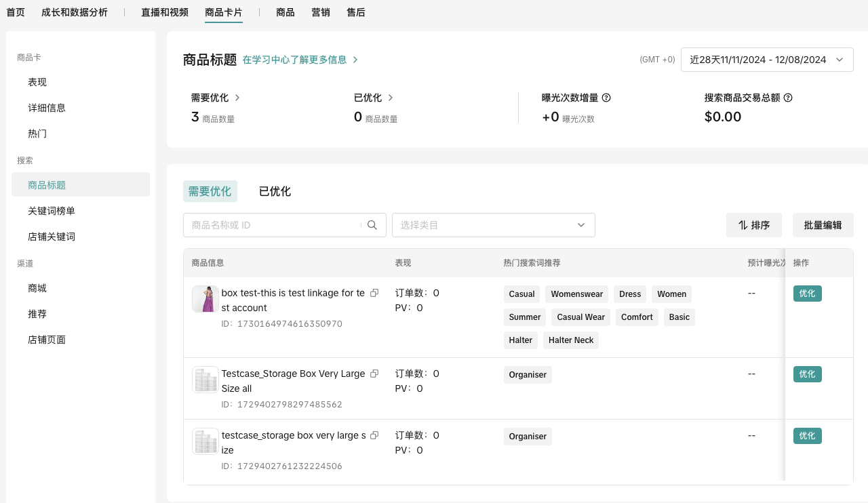This screenshot has height=503, width=868.
Task: Switch to the 已优化 tab
Action: (275, 191)
